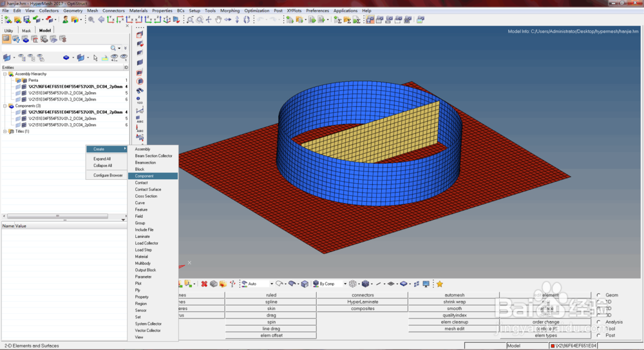Choose Component in the Create submenu
The width and height of the screenshot is (644, 350).
click(x=153, y=176)
